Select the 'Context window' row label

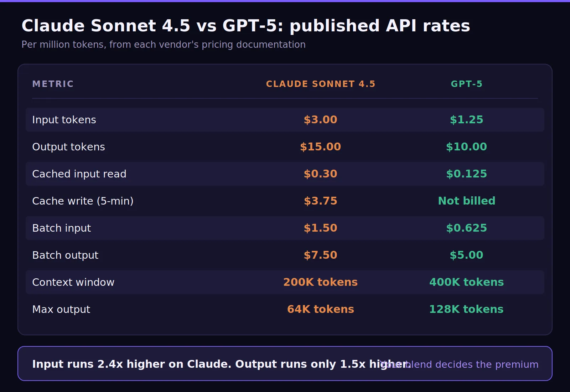73,282
